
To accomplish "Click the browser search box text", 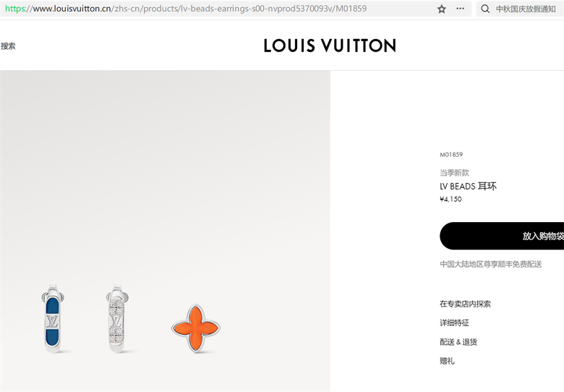I will (x=526, y=9).
